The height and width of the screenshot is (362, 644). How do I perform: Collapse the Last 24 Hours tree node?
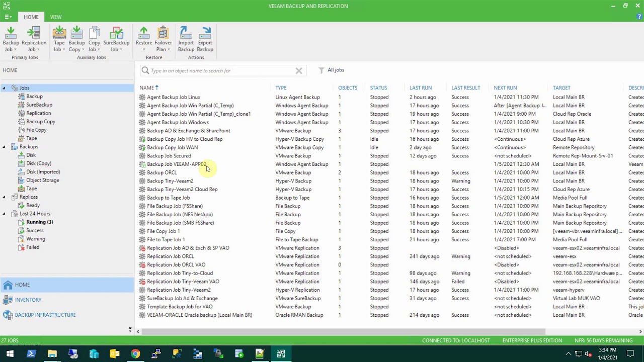pyautogui.click(x=4, y=214)
